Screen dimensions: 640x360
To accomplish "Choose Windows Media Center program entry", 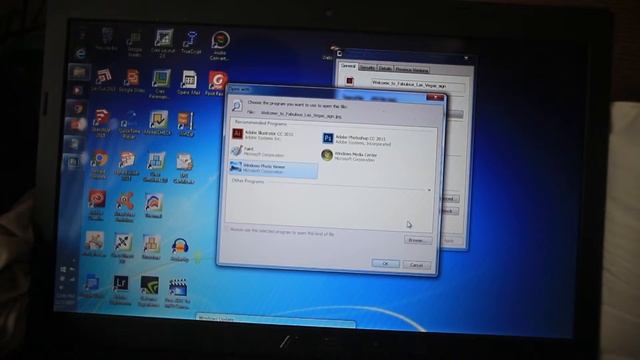I will coord(350,156).
